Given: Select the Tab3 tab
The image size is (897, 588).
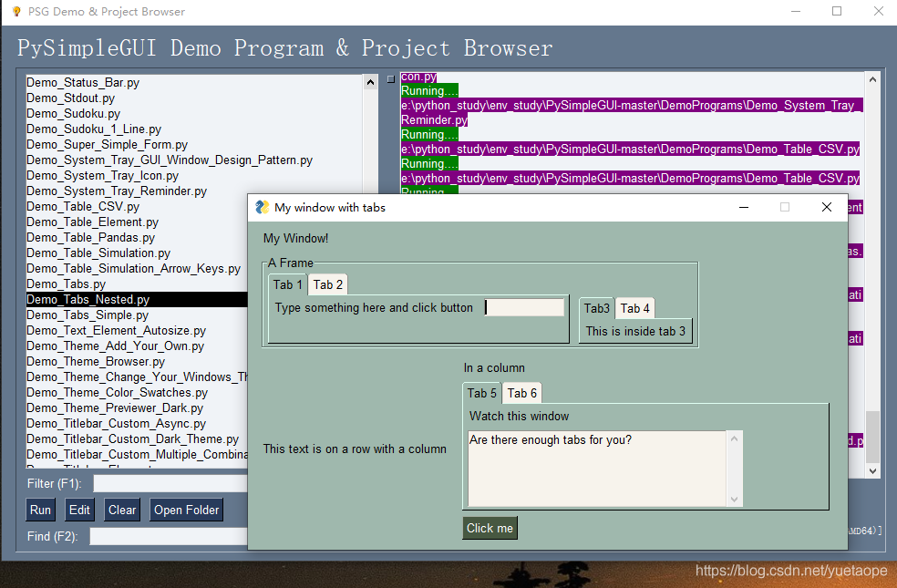Looking at the screenshot, I should coord(597,308).
